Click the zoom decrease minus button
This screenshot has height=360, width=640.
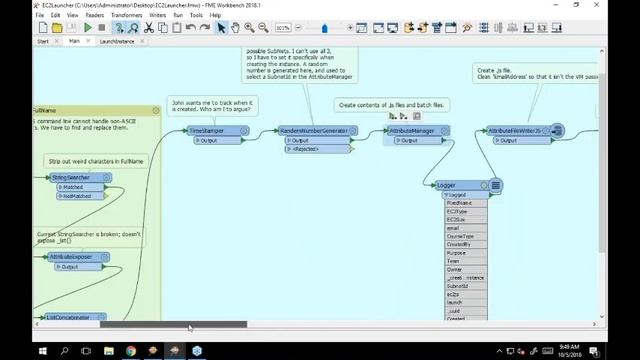(x=298, y=28)
